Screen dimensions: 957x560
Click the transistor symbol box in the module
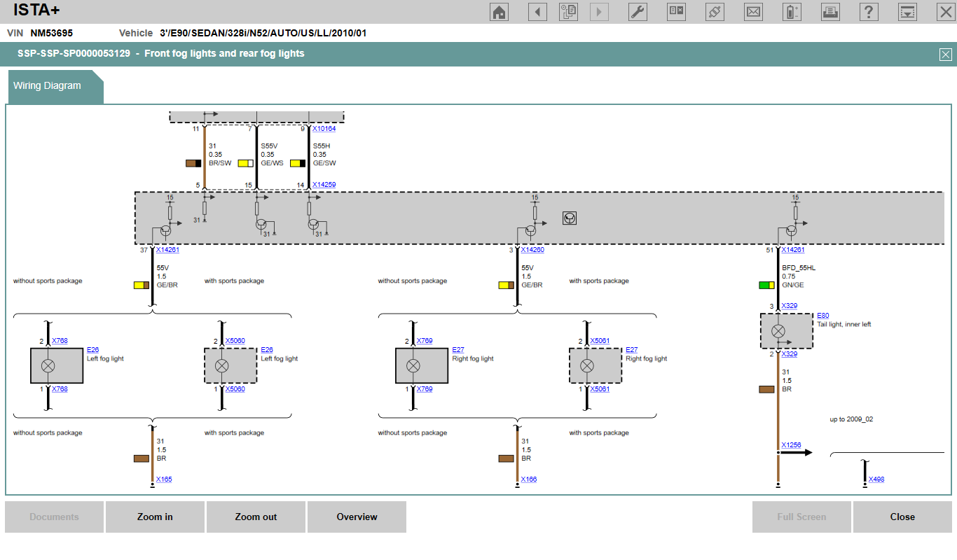click(570, 218)
